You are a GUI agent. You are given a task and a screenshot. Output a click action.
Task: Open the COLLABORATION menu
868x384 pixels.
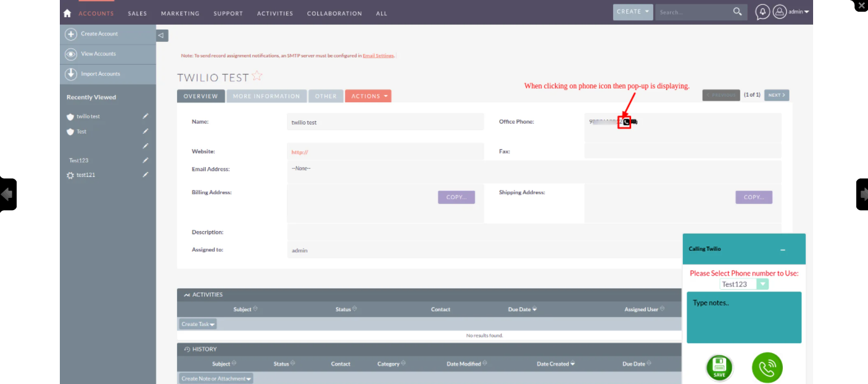334,14
